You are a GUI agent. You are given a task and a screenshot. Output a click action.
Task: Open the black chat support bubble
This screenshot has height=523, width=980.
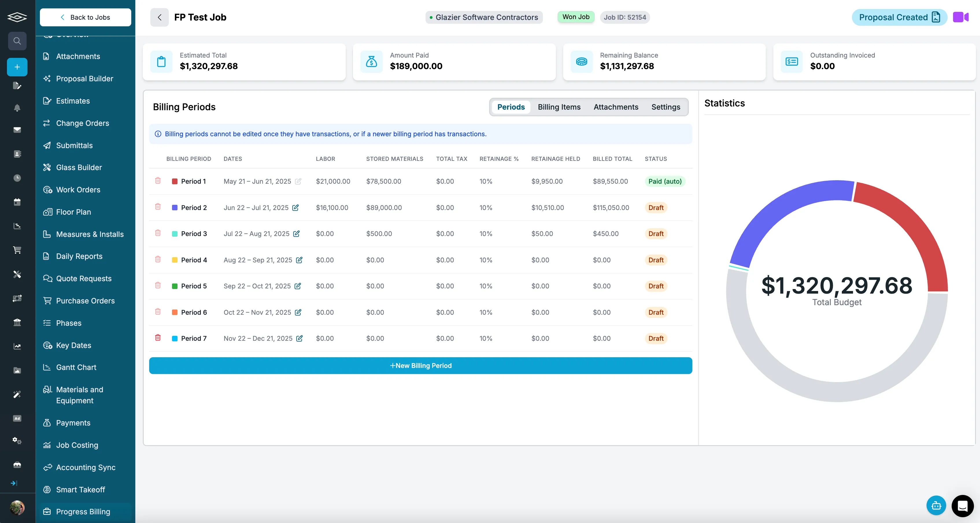tap(962, 505)
